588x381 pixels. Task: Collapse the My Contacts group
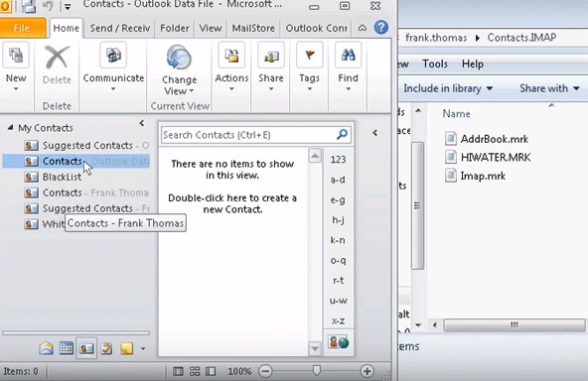11,128
